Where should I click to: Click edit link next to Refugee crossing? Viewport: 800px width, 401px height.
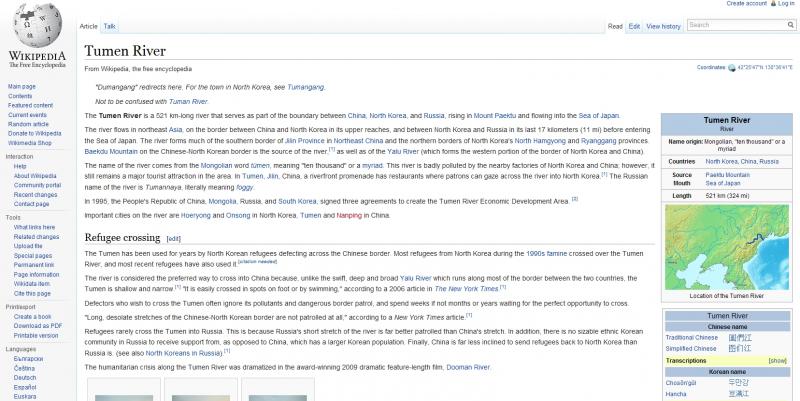173,239
